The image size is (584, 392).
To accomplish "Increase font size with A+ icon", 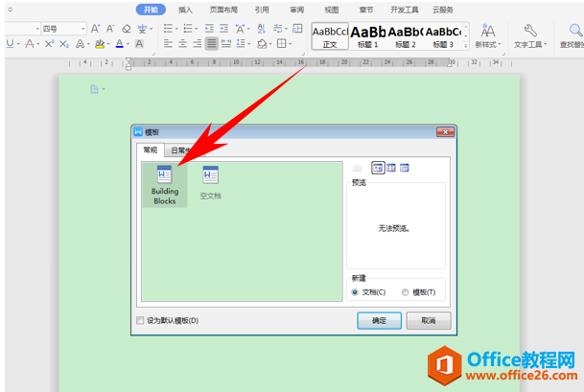I will pyautogui.click(x=95, y=29).
